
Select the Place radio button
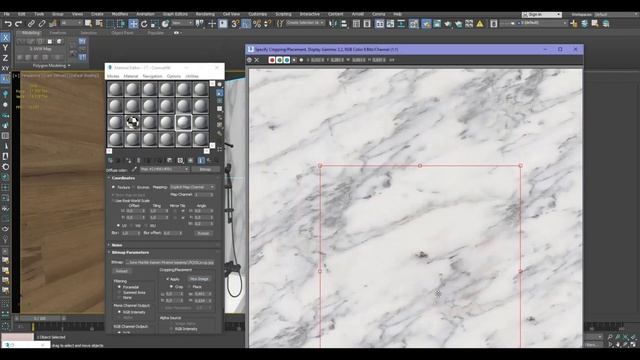(189, 287)
